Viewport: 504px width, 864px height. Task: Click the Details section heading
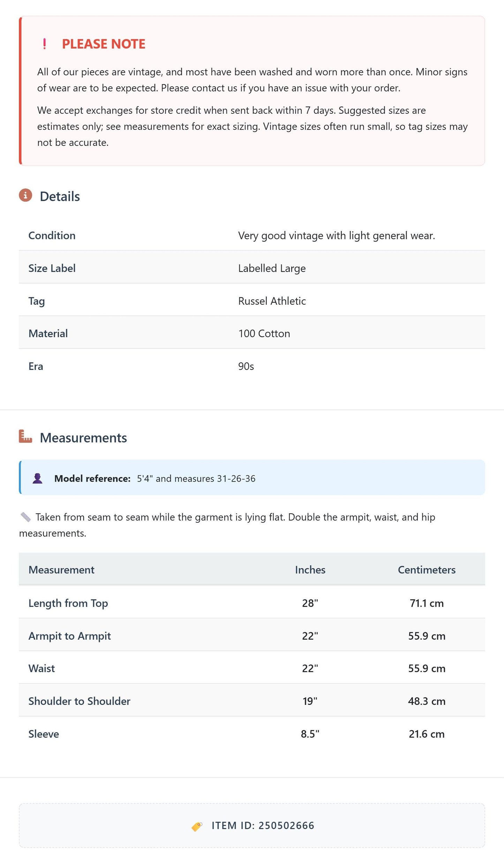click(x=60, y=196)
